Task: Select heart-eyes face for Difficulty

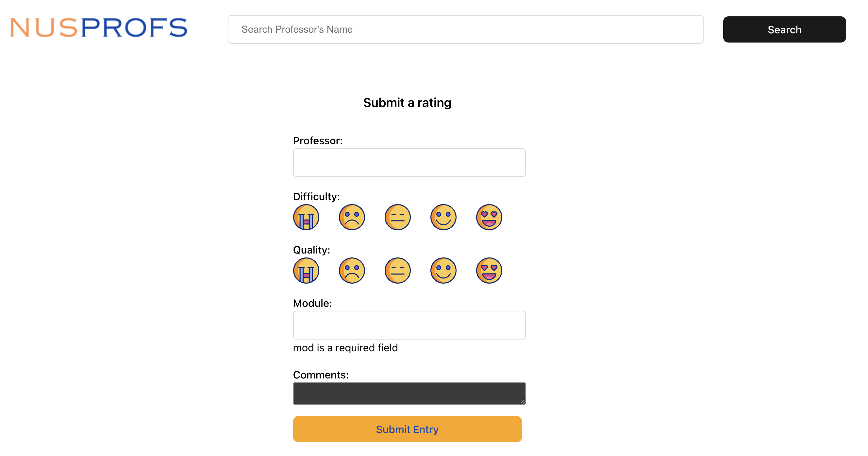Action: point(489,217)
